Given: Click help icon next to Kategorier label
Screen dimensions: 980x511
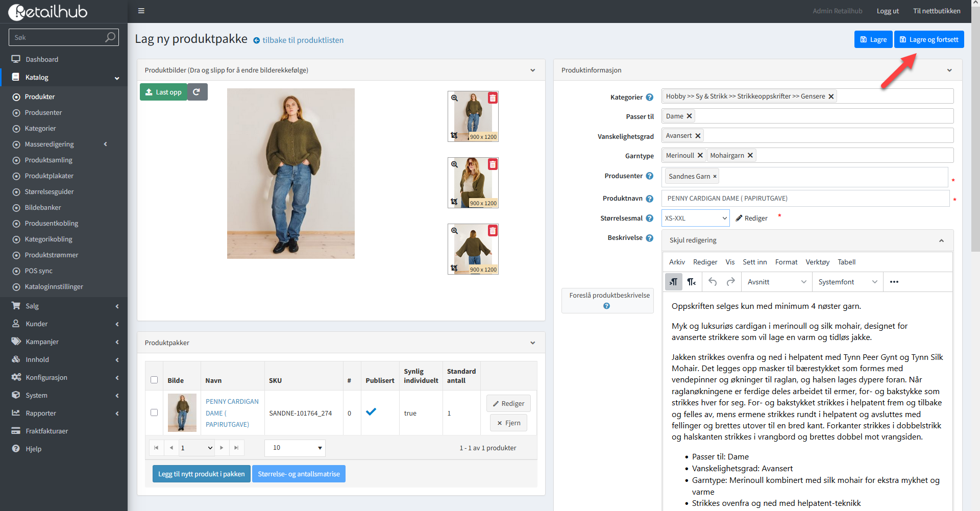Looking at the screenshot, I should [649, 97].
